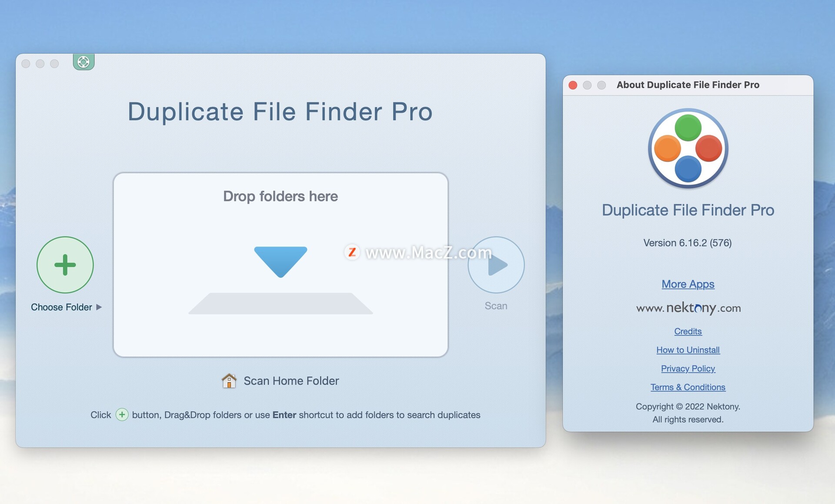Open the Credits link
Viewport: 835px width, 504px height.
(688, 331)
